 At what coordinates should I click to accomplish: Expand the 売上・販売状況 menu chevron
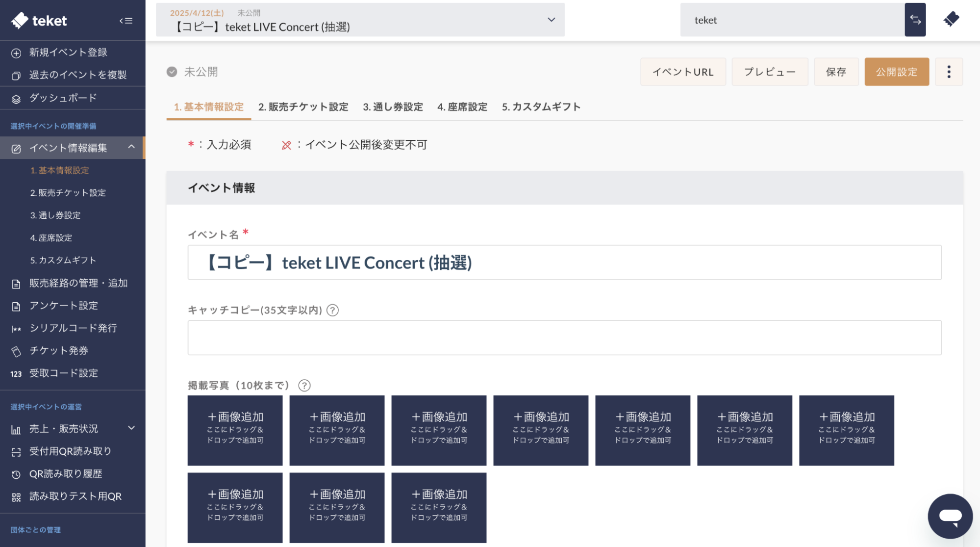coord(131,427)
